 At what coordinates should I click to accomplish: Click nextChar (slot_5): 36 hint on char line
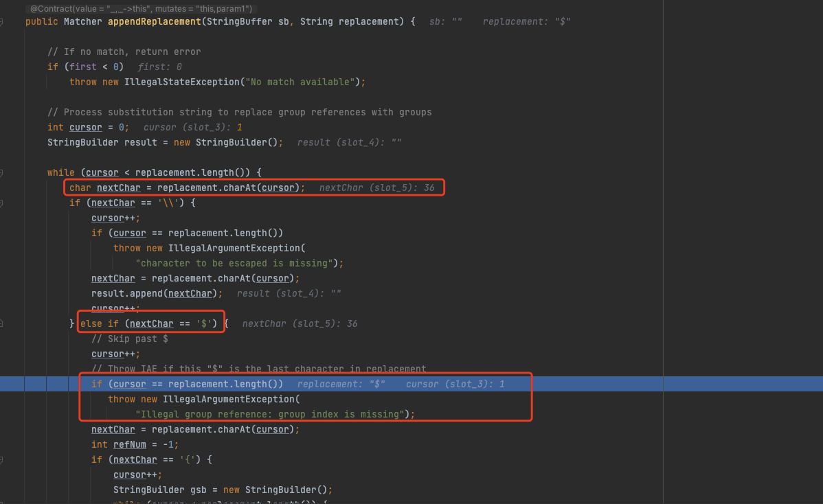377,187
